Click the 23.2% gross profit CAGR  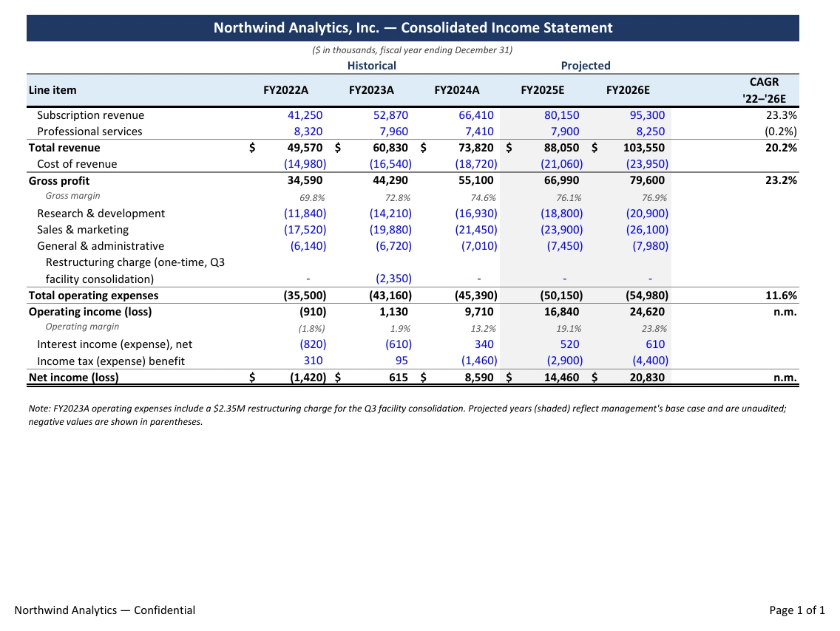(x=781, y=180)
